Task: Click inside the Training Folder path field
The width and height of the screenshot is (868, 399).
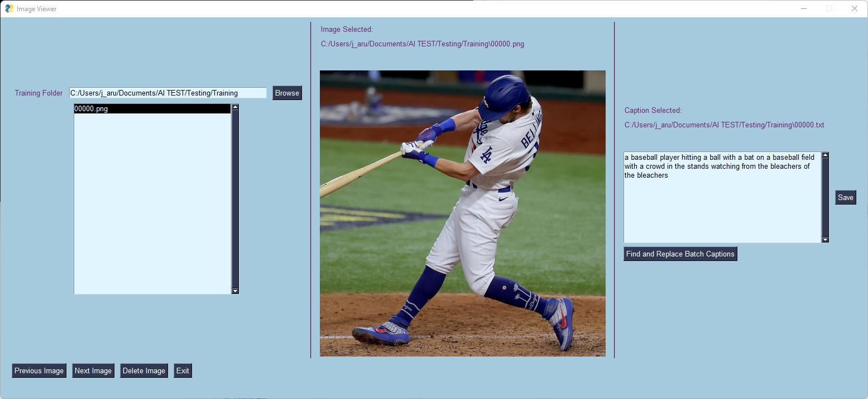Action: click(x=167, y=93)
